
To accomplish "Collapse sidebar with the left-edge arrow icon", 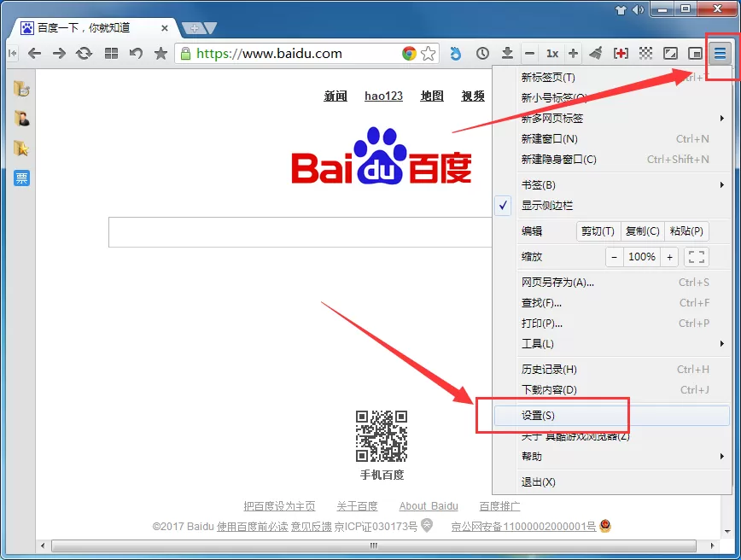I will pyautogui.click(x=13, y=54).
